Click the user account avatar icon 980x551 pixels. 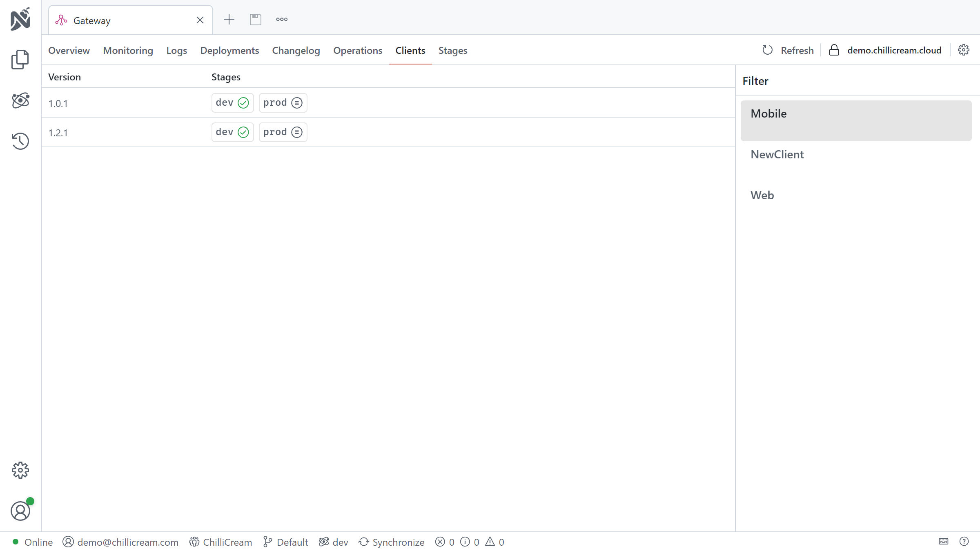click(20, 511)
